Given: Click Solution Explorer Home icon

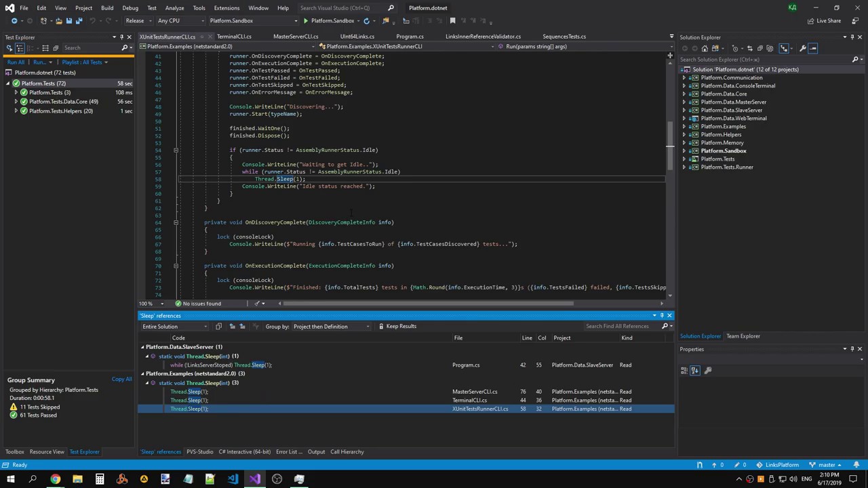Looking at the screenshot, I should tap(705, 48).
